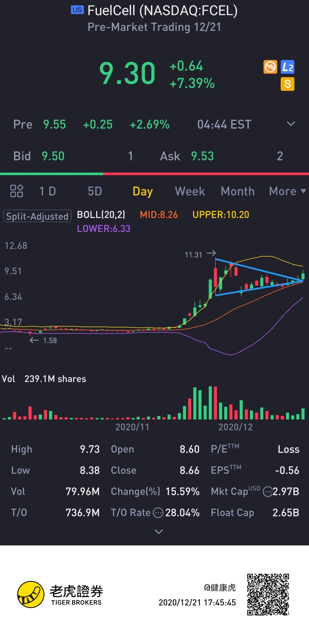This screenshot has width=309, height=644.
Task: Open the More timeframes dropdown
Action: (287, 191)
